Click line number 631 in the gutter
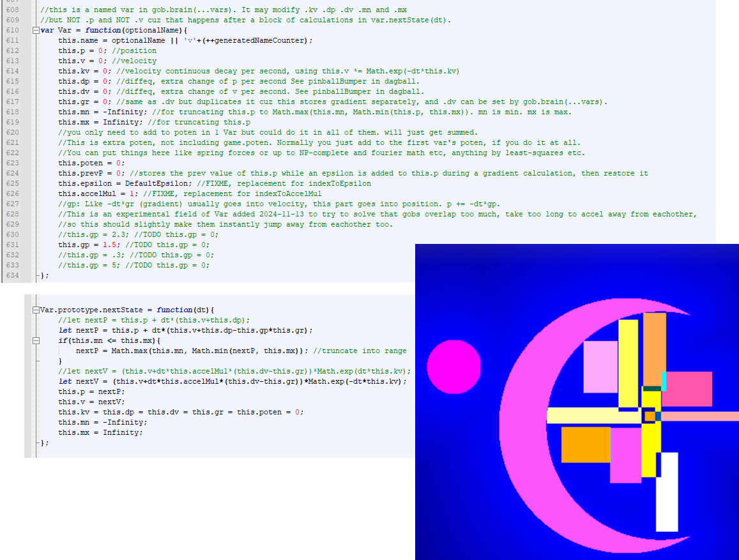Screen dimensions: 739x560 click(13, 245)
